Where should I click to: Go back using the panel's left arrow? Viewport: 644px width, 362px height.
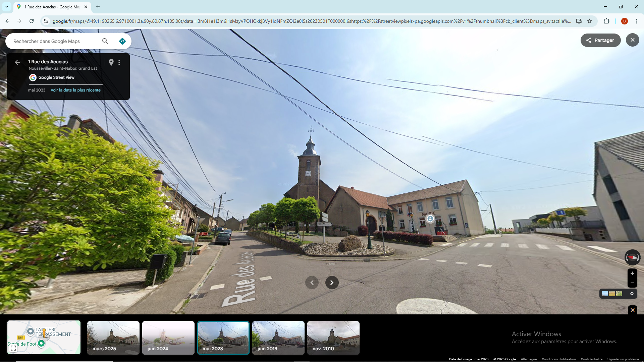click(x=17, y=62)
